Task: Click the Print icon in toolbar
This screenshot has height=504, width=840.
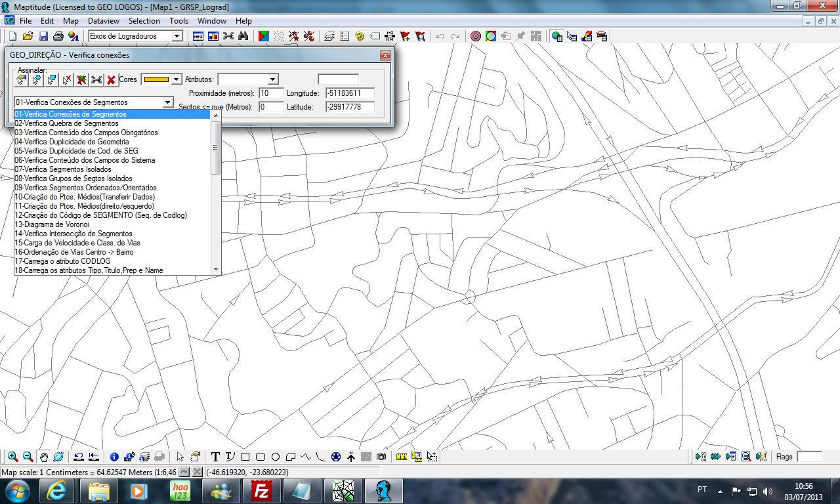Action: pyautogui.click(x=58, y=36)
